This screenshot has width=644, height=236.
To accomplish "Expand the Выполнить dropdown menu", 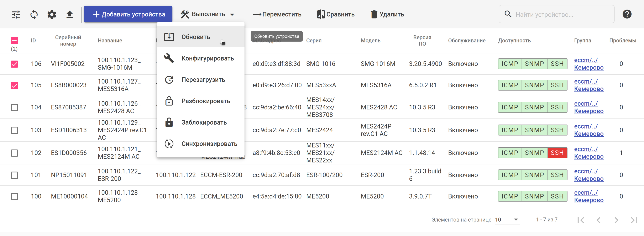I will coord(208,15).
